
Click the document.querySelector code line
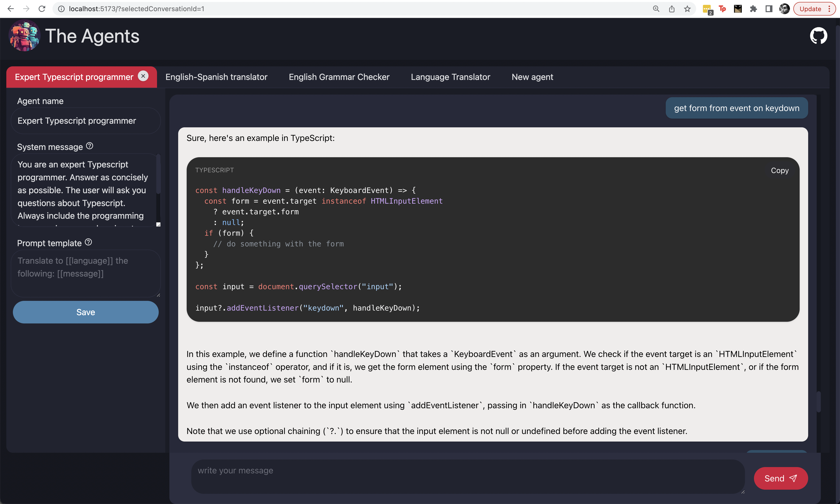(x=298, y=287)
